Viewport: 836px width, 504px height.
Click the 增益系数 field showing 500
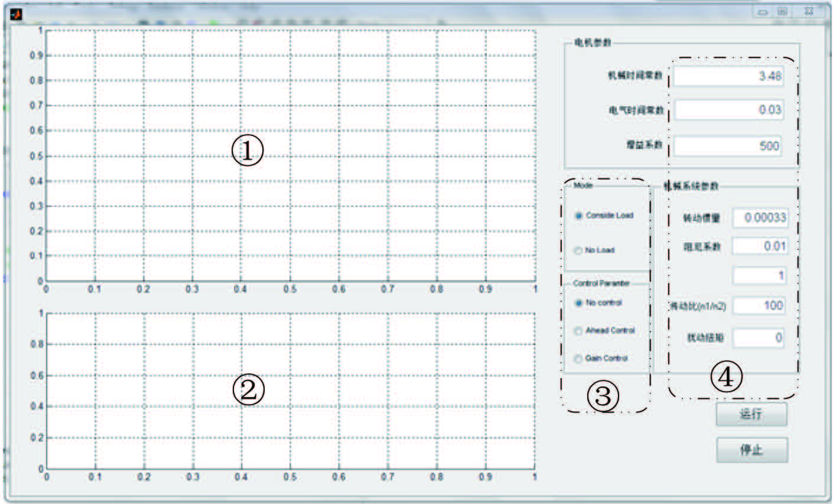pos(727,146)
